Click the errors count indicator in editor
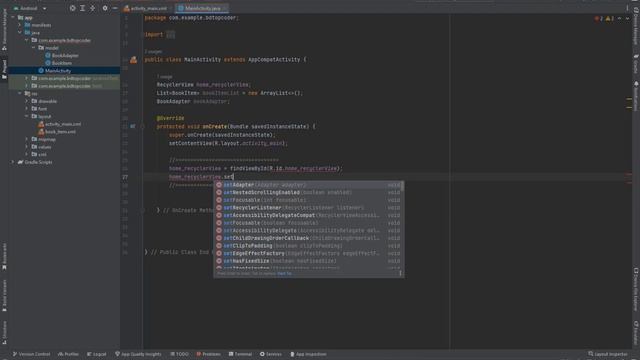This screenshot has height=360, width=640. click(x=599, y=19)
